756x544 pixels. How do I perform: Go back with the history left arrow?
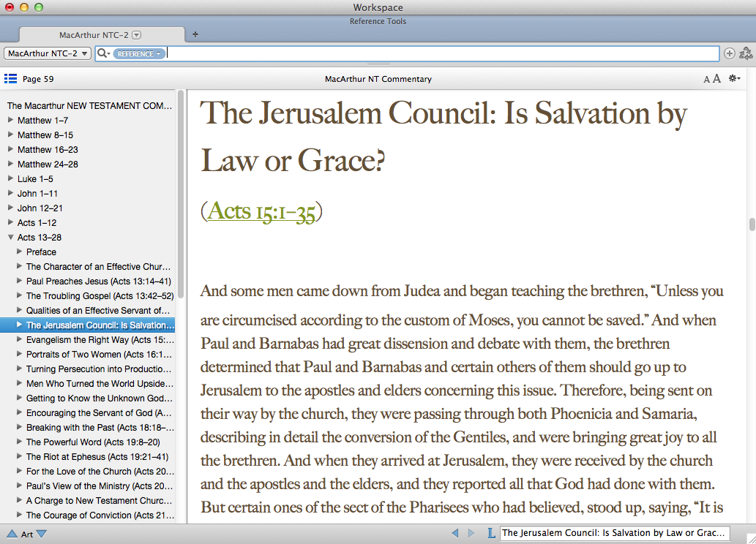click(x=455, y=533)
